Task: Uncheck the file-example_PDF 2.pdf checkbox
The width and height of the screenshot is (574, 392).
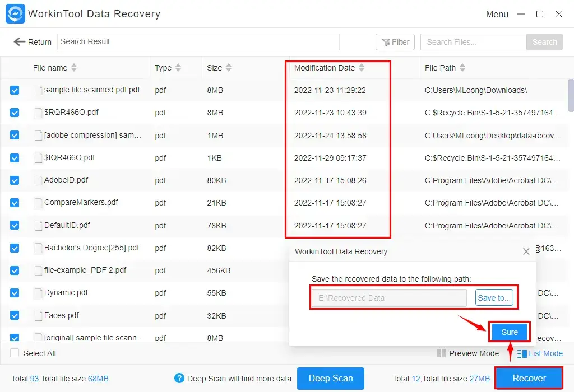Action: 15,270
